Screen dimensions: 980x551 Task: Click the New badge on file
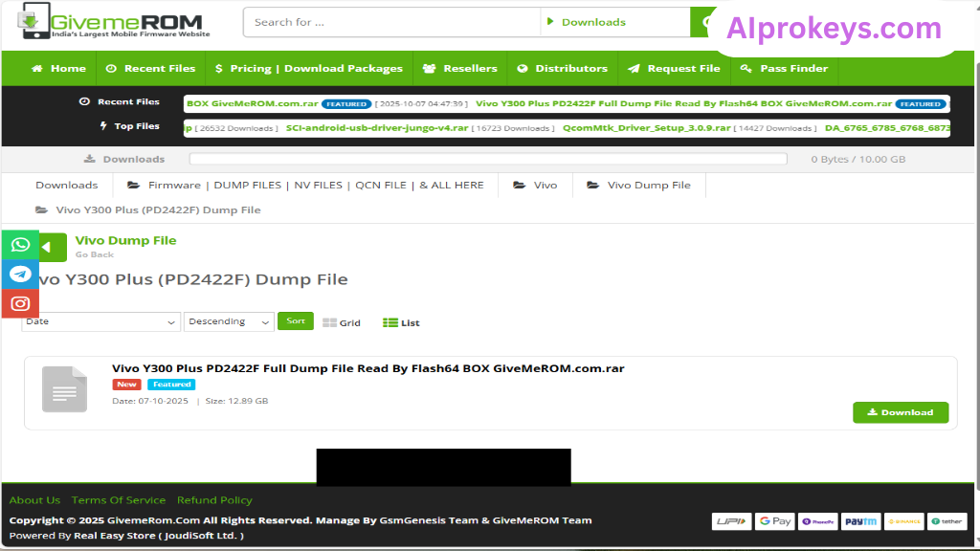tap(127, 385)
